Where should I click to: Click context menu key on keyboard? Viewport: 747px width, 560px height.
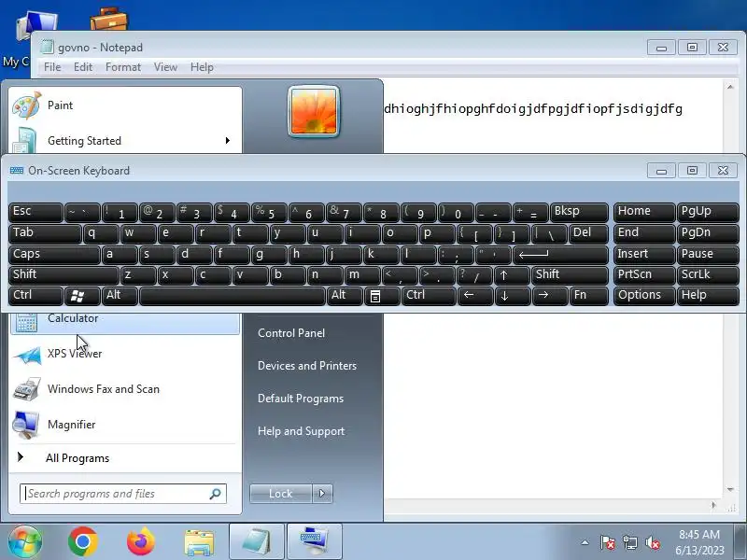(382, 296)
